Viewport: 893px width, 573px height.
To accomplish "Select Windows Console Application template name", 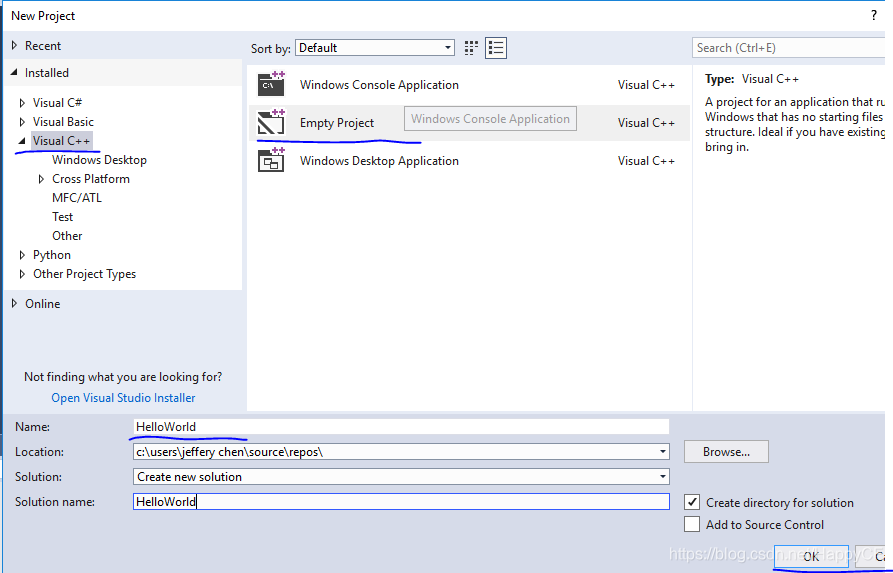I will [x=379, y=84].
